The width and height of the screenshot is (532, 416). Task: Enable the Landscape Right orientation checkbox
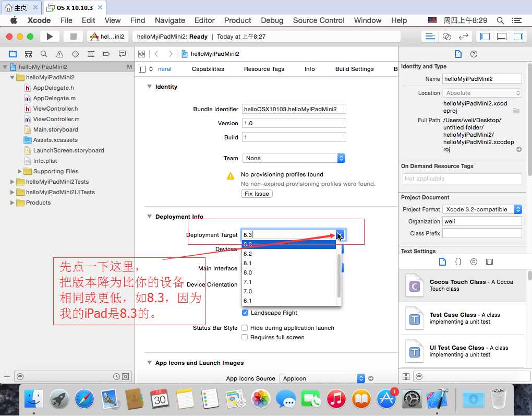(245, 313)
